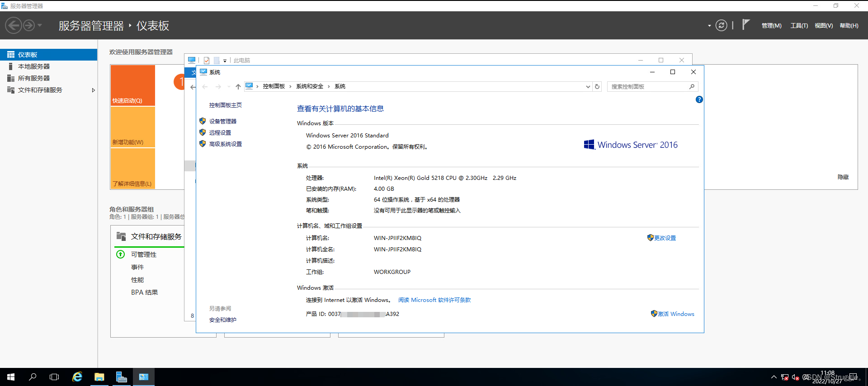Click 激活 Windows link
The height and width of the screenshot is (386, 868).
[x=676, y=314]
